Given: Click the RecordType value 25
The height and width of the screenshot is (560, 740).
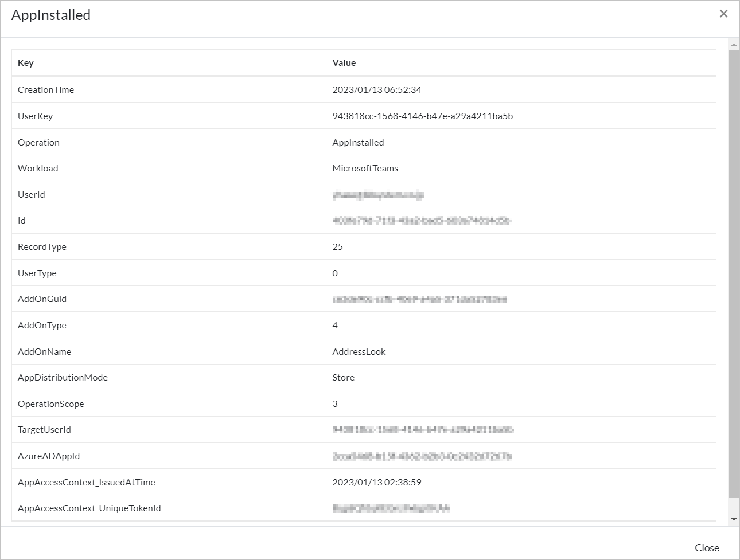Looking at the screenshot, I should (337, 247).
